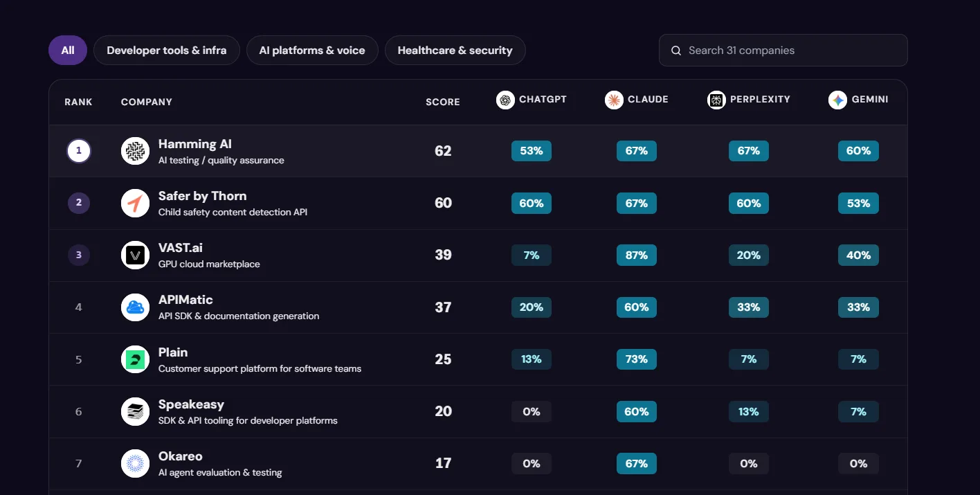Select the All filter tab
The image size is (980, 495).
tap(68, 51)
